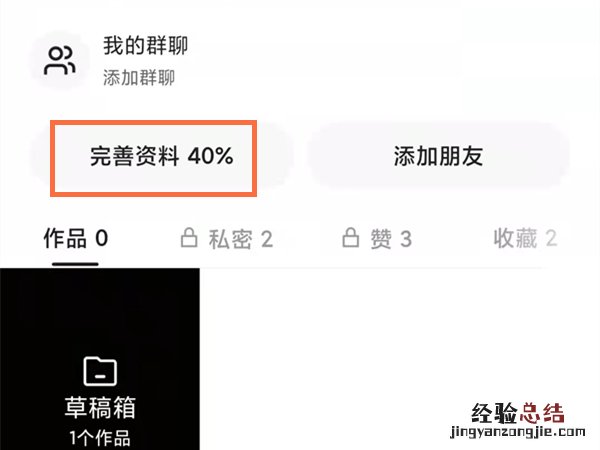Image resolution: width=600 pixels, height=450 pixels.
Task: Click the 40% profile completion value
Action: (210, 156)
